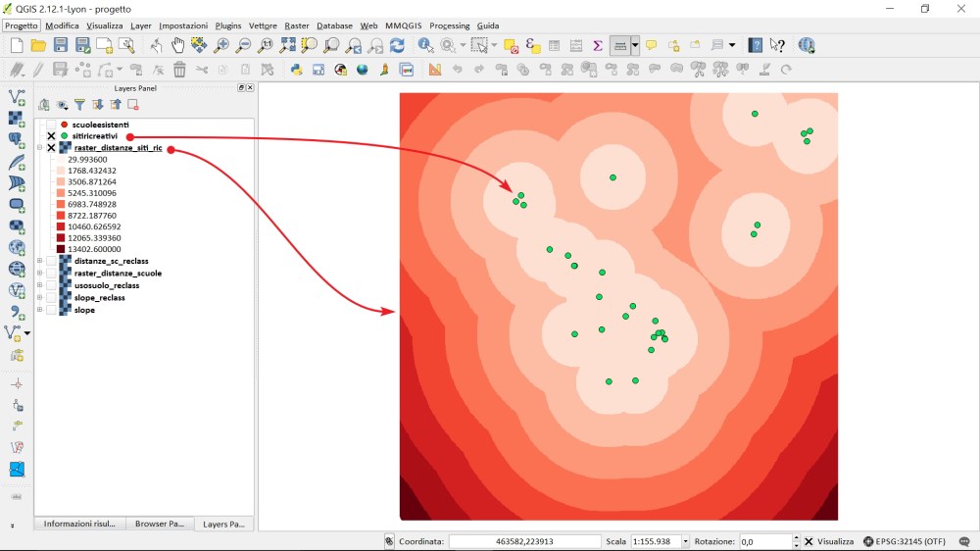Toggle the Visualizza render checkbox
Image resolution: width=980 pixels, height=551 pixels.
click(x=808, y=541)
